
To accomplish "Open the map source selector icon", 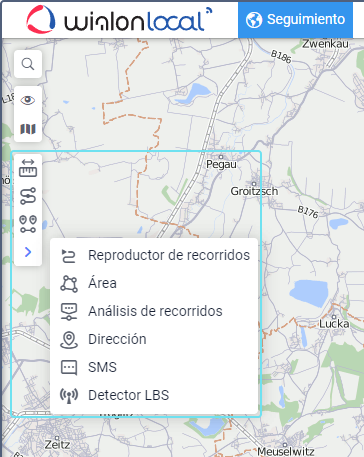I will click(28, 129).
